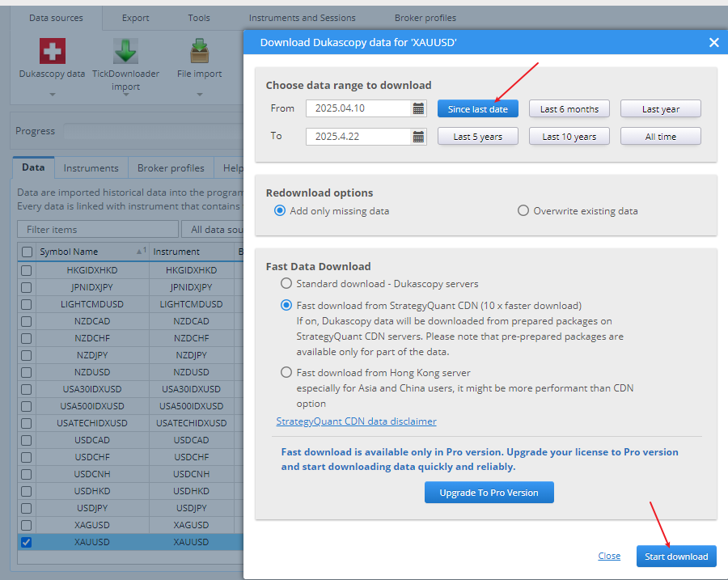Image resolution: width=728 pixels, height=580 pixels.
Task: Select the NZDUSD instrument cell
Action: pos(192,372)
